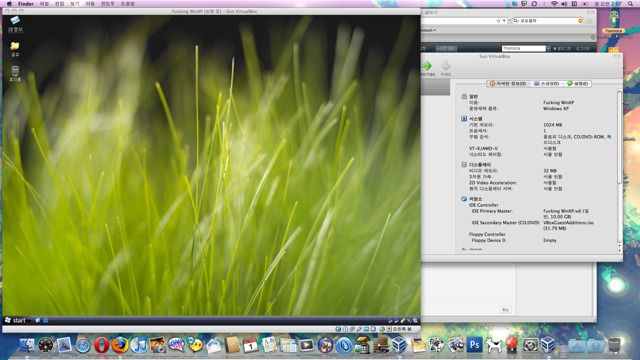Viewport: 640px width, 360px height.
Task: Click the '1024 MB' memory value
Action: click(552, 124)
